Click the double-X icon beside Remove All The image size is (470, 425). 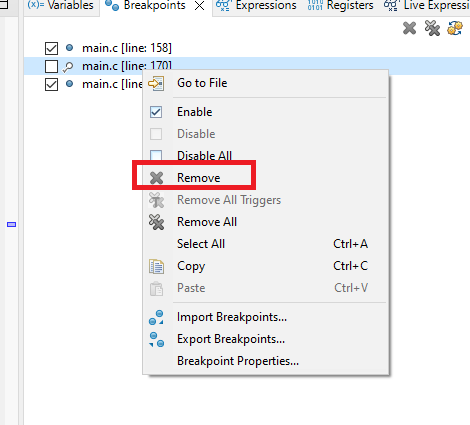156,222
